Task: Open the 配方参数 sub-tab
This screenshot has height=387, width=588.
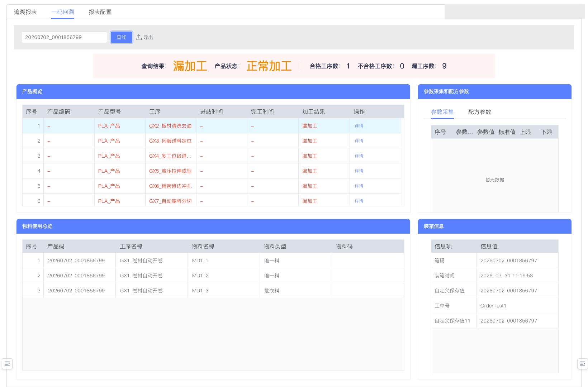Action: [x=480, y=112]
